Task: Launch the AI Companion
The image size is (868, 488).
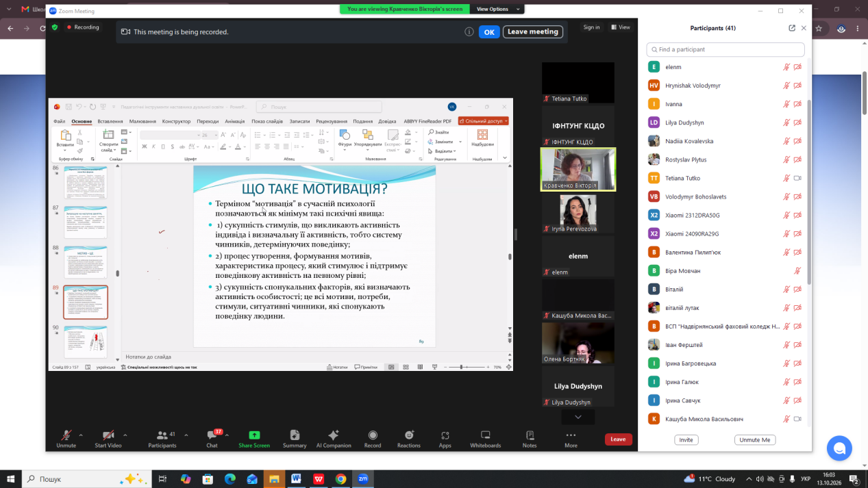Action: [x=334, y=438]
